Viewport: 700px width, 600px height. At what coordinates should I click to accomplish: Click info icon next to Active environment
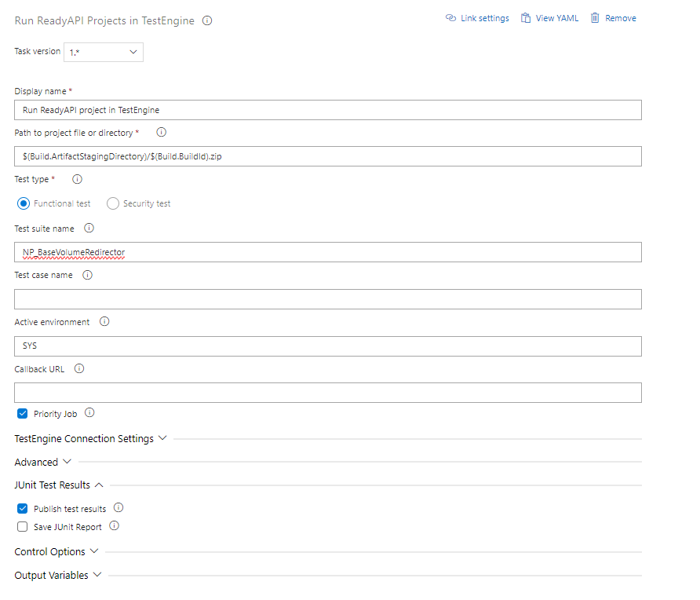pos(104,322)
